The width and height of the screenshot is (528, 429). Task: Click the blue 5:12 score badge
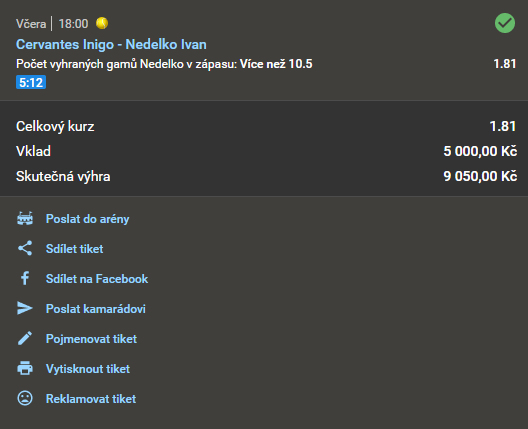[31, 82]
